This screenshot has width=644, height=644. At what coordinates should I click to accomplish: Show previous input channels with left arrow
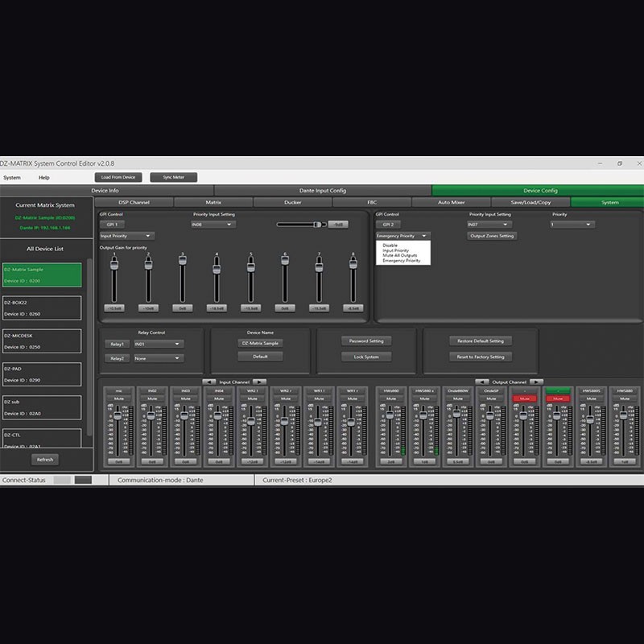tap(209, 382)
